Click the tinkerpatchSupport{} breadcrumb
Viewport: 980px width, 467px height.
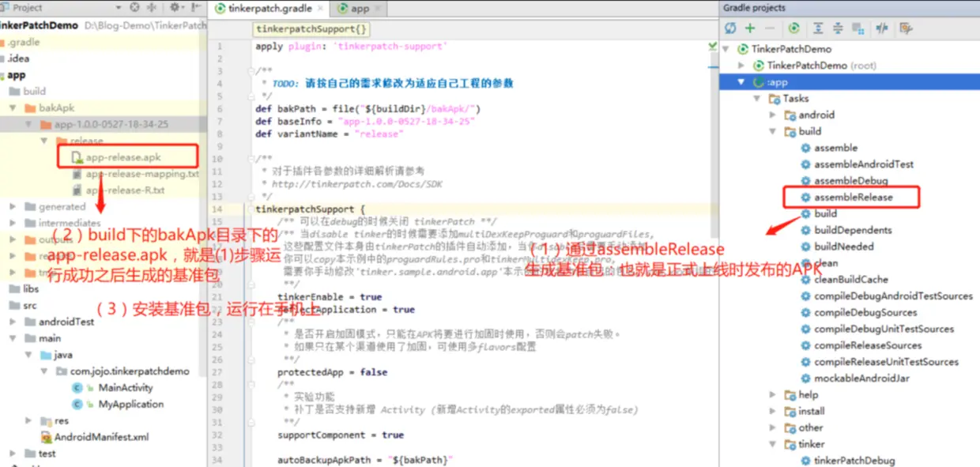(311, 29)
